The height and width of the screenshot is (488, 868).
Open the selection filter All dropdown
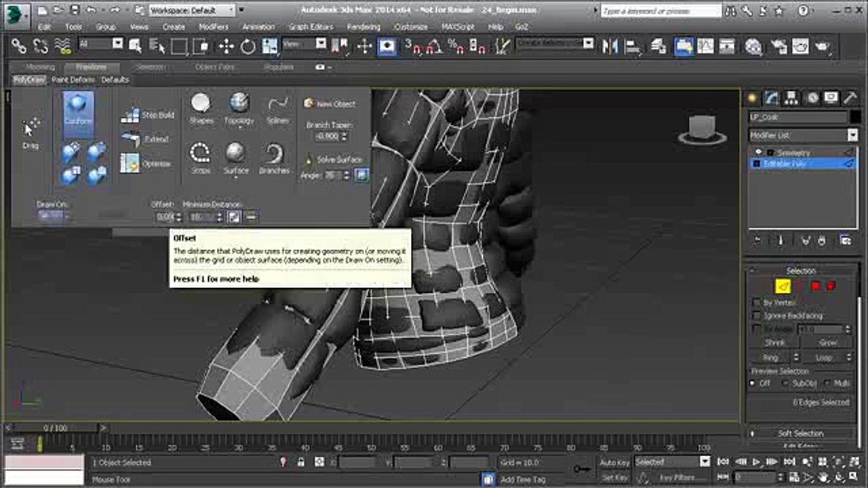point(100,44)
